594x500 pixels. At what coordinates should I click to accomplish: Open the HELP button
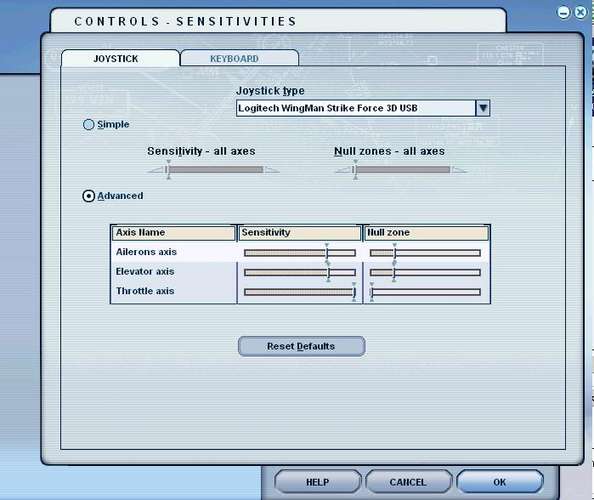tap(317, 482)
